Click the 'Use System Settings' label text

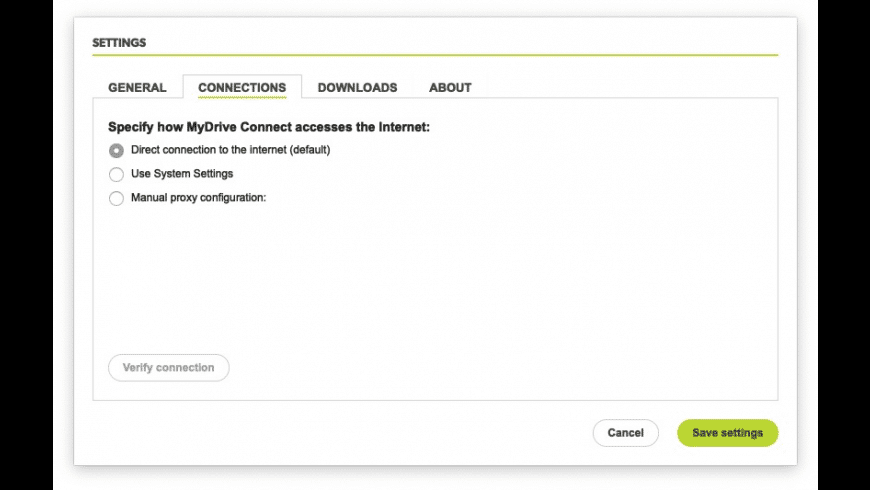182,174
